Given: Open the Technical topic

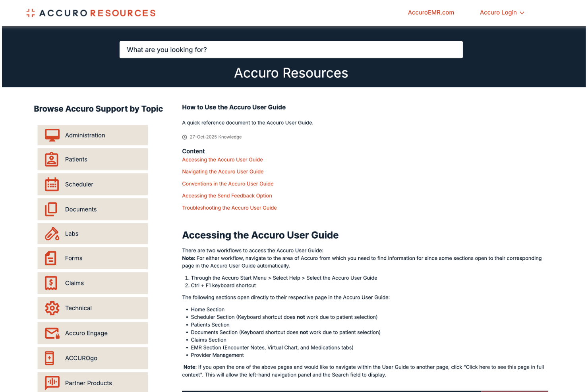Looking at the screenshot, I should coord(93,308).
